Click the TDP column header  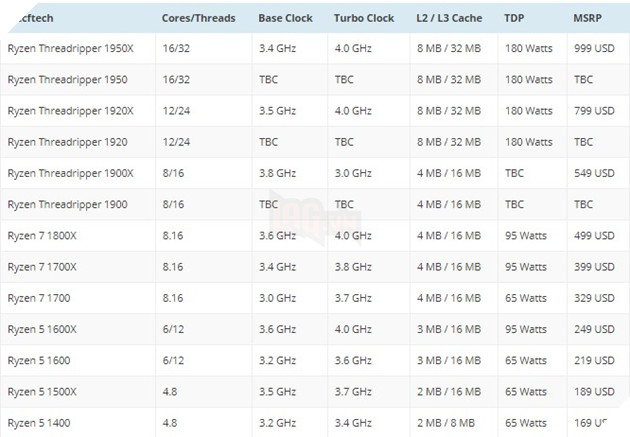click(x=514, y=18)
